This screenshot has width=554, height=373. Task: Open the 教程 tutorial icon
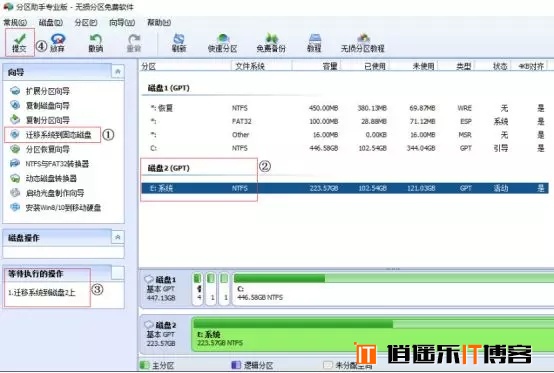coord(314,43)
